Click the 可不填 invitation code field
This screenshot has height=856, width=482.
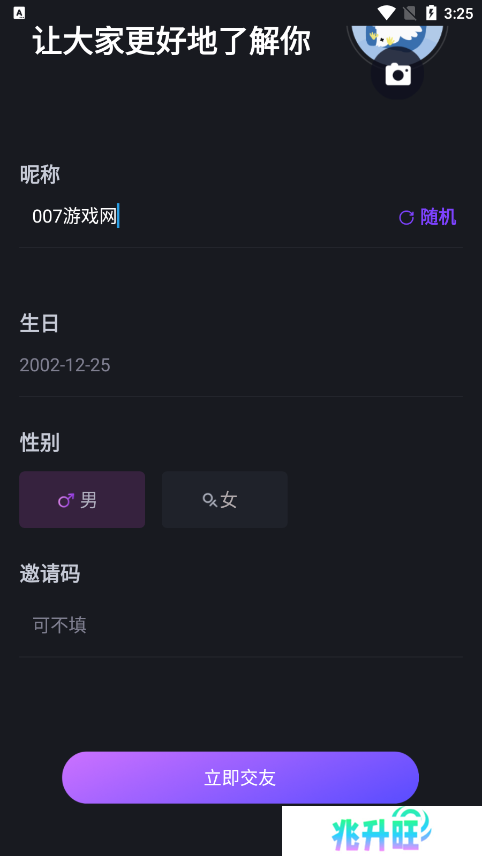pyautogui.click(x=241, y=625)
